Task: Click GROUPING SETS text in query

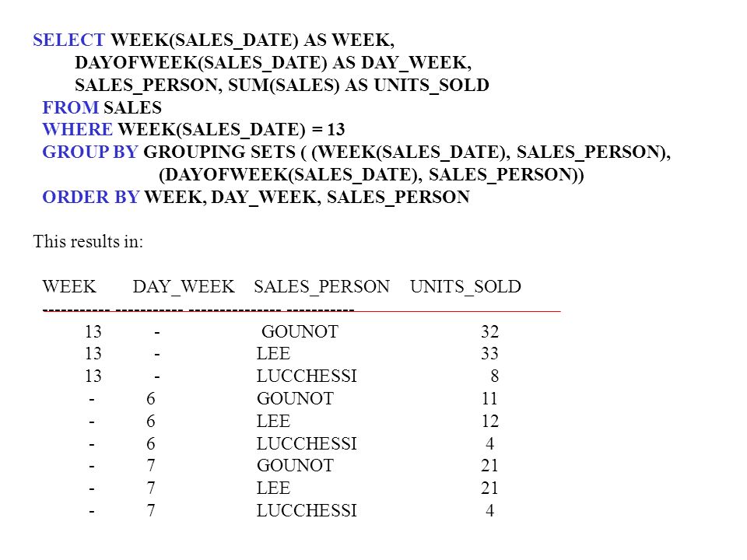Action: point(219,152)
